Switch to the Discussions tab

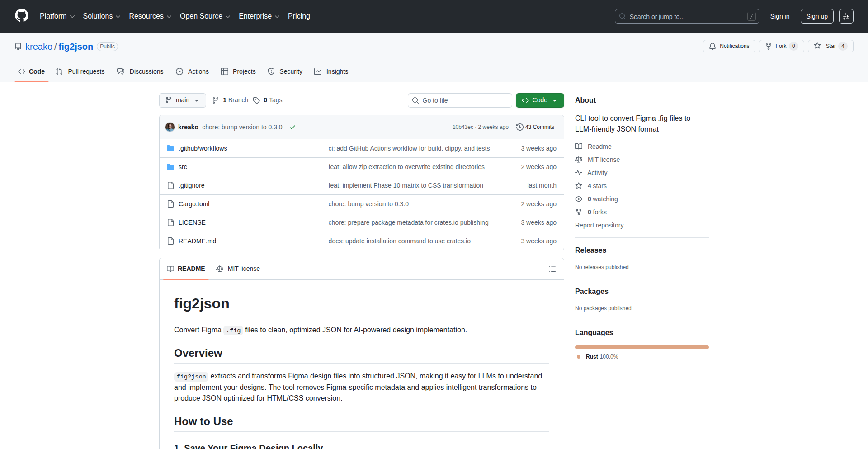click(x=140, y=71)
